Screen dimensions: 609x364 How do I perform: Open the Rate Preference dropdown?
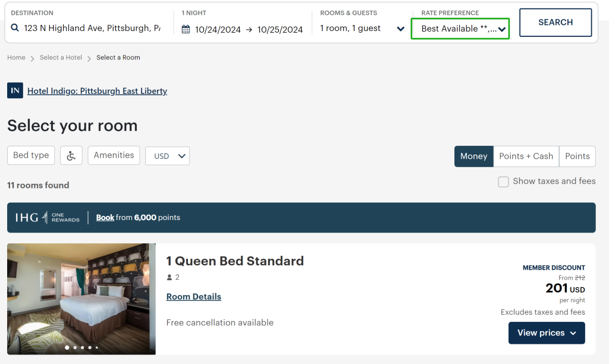(x=460, y=29)
